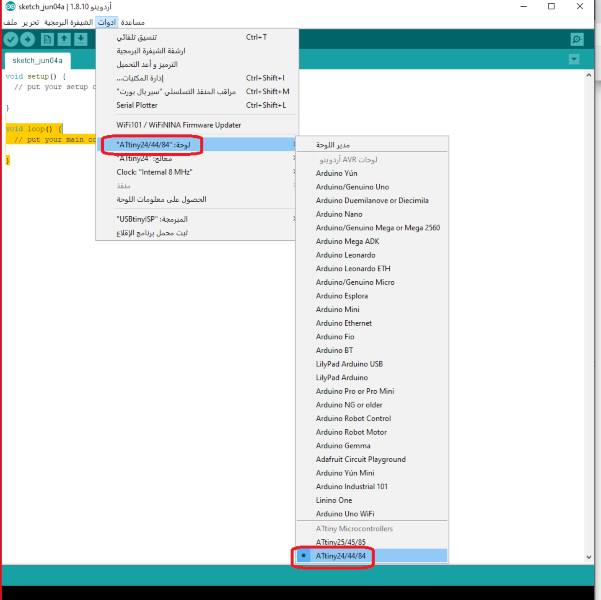601x600 pixels.
Task: Select Arduino NG or older board
Action: pyautogui.click(x=372, y=405)
